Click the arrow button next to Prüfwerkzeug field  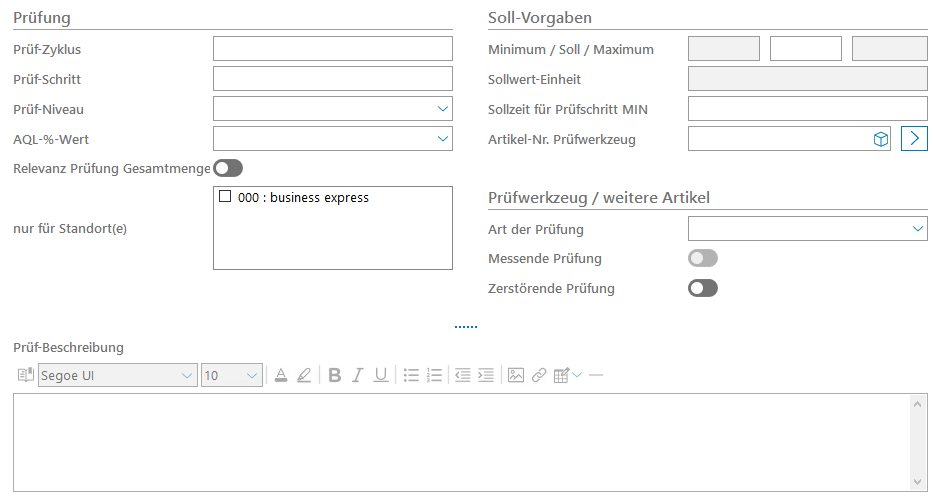(x=914, y=139)
